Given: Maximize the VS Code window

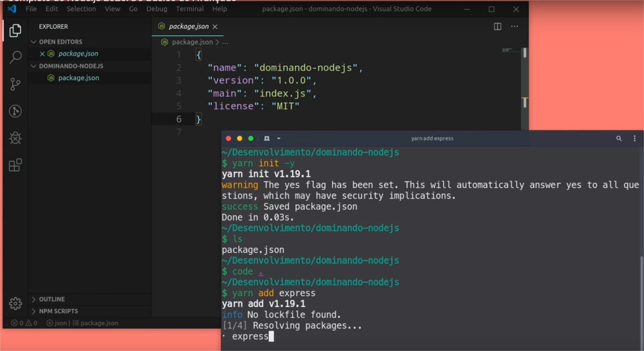Looking at the screenshot, I should pos(492,9).
